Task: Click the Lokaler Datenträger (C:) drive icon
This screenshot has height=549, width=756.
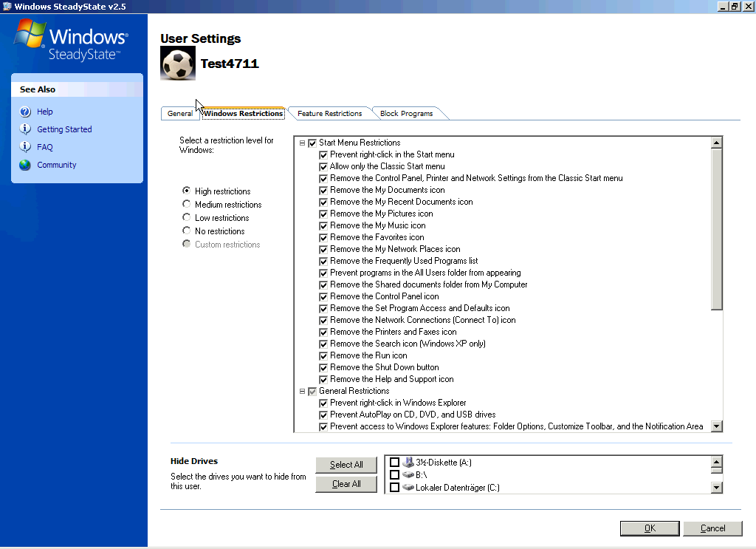Action: click(x=408, y=487)
